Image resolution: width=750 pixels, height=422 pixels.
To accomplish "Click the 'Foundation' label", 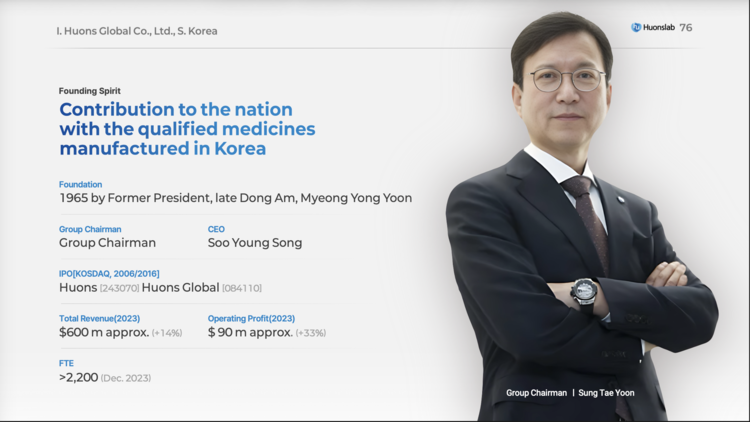I will 80,184.
